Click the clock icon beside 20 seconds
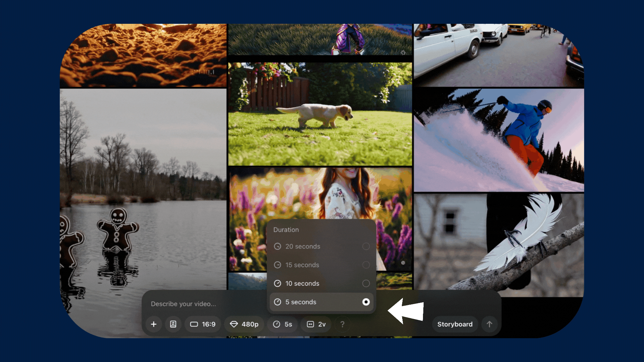 point(277,246)
